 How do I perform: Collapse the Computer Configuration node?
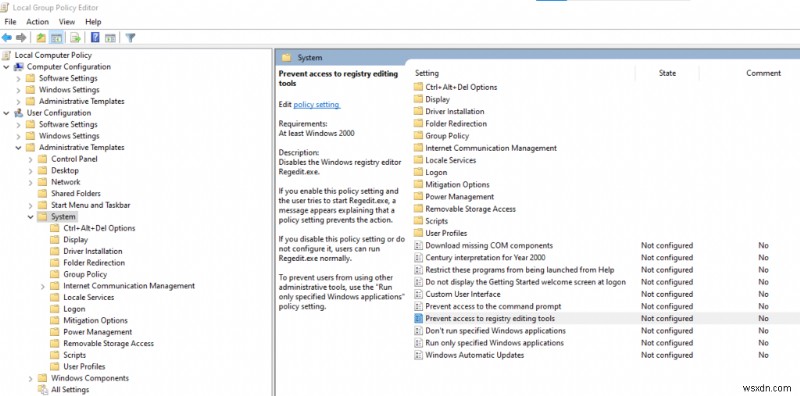point(6,67)
